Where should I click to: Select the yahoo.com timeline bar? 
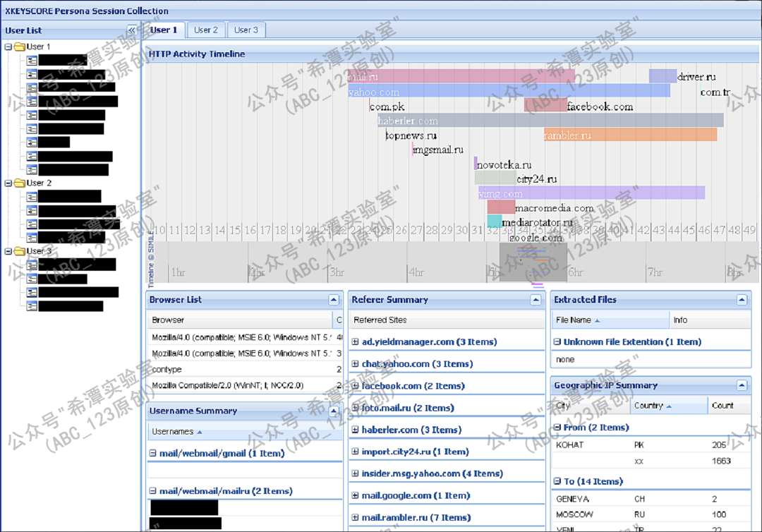click(509, 91)
